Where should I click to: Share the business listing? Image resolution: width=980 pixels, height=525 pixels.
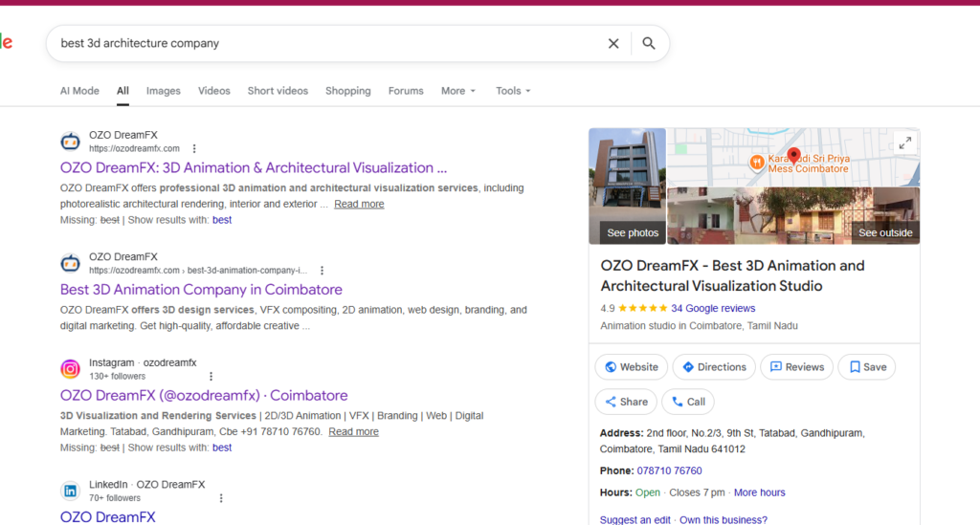pyautogui.click(x=626, y=402)
